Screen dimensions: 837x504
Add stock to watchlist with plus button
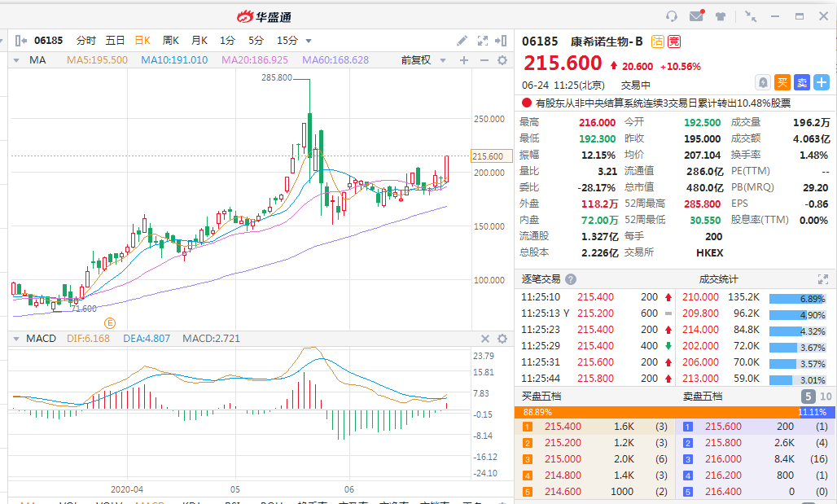tap(822, 82)
